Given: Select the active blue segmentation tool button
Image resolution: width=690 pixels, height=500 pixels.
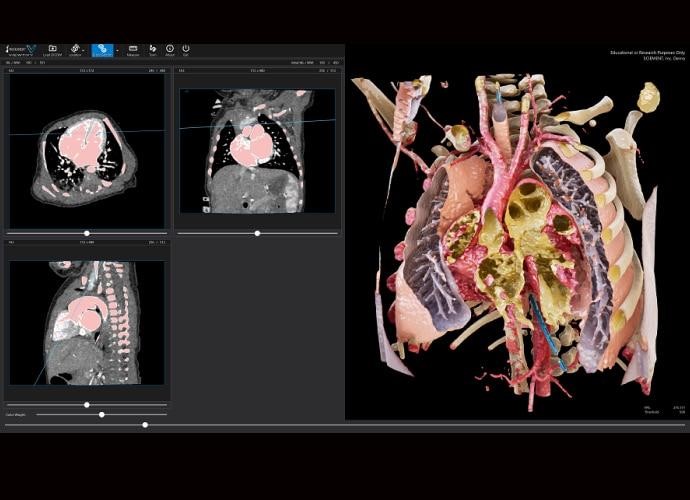Looking at the screenshot, I should pos(102,51).
